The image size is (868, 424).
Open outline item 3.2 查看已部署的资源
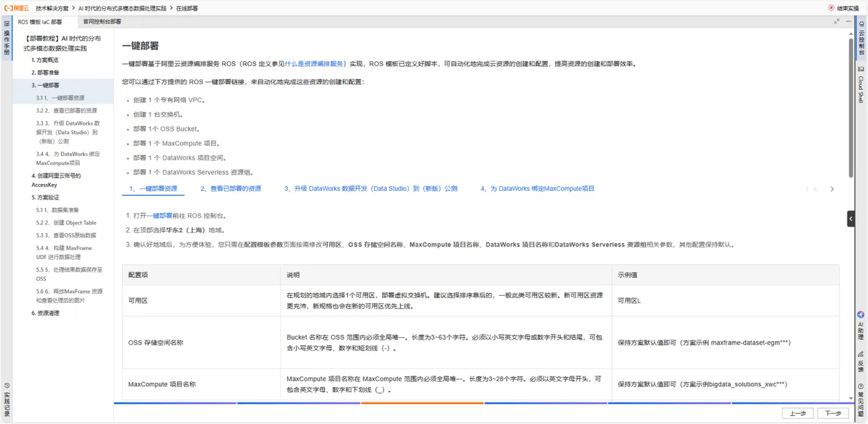tap(66, 110)
